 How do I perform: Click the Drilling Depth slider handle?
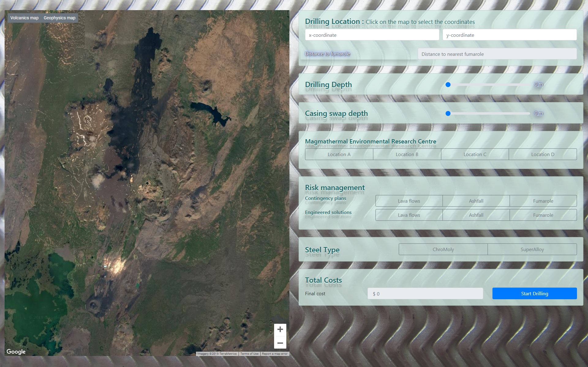pyautogui.click(x=448, y=85)
